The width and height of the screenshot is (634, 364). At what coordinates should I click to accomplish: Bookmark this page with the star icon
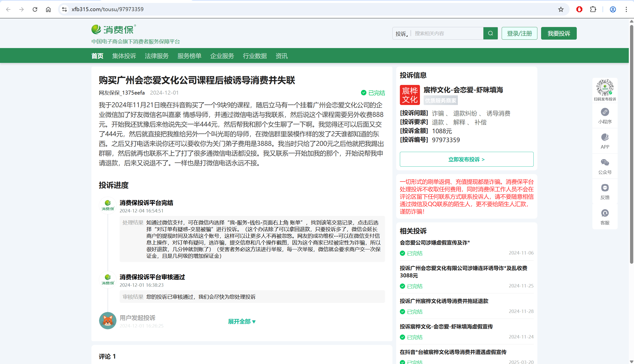pos(561,9)
